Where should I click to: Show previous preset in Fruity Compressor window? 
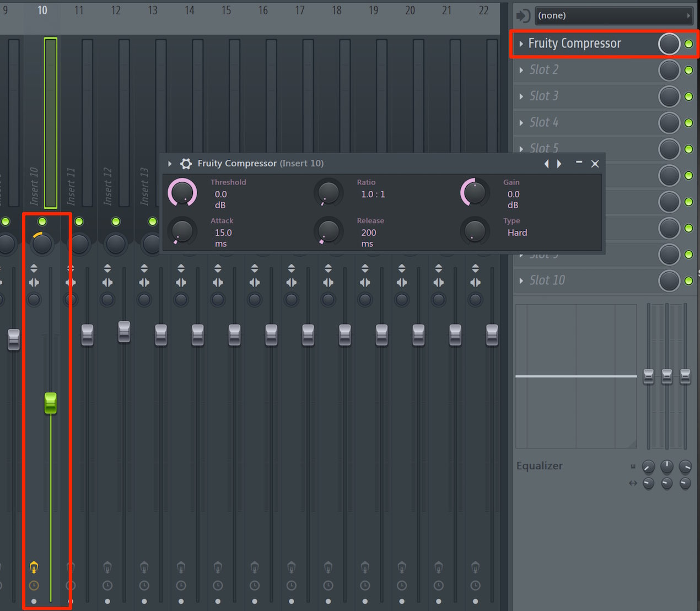click(546, 164)
